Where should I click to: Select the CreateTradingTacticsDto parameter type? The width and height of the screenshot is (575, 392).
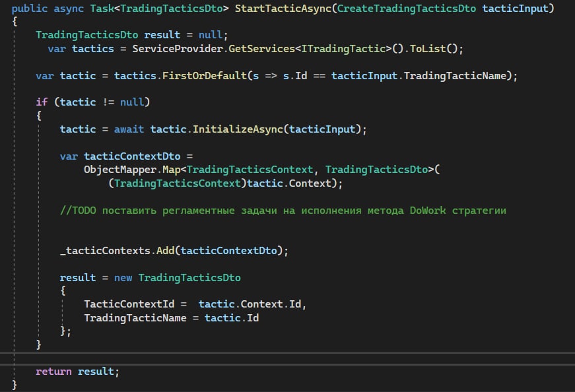[406, 8]
